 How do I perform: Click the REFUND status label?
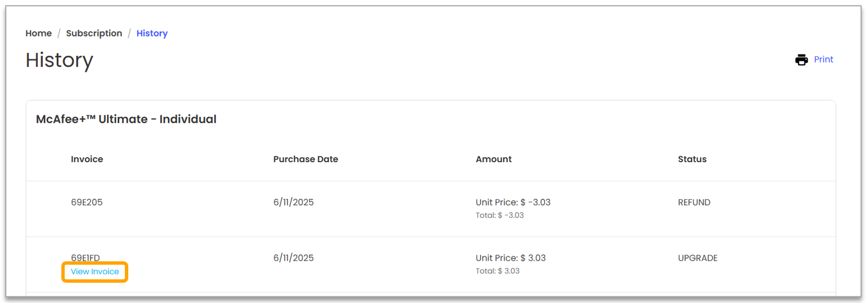click(694, 202)
